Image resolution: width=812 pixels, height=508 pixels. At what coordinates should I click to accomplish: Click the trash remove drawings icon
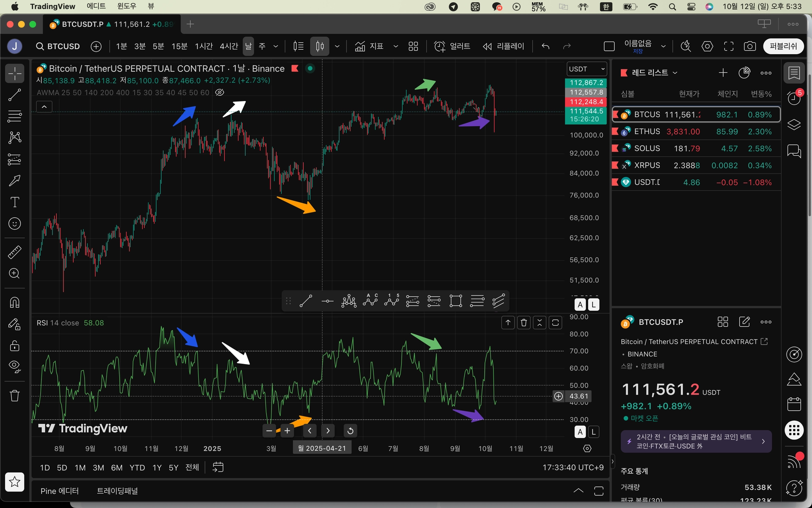pyautogui.click(x=15, y=396)
